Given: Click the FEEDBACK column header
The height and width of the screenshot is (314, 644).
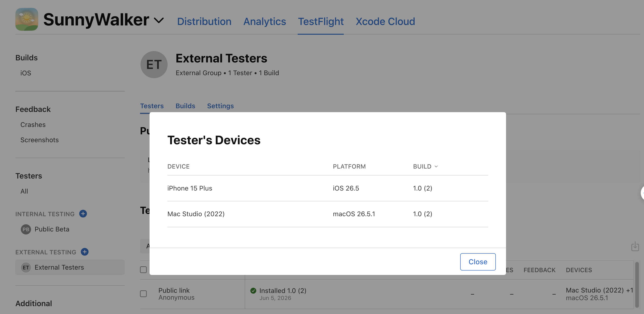Looking at the screenshot, I should pos(539,270).
